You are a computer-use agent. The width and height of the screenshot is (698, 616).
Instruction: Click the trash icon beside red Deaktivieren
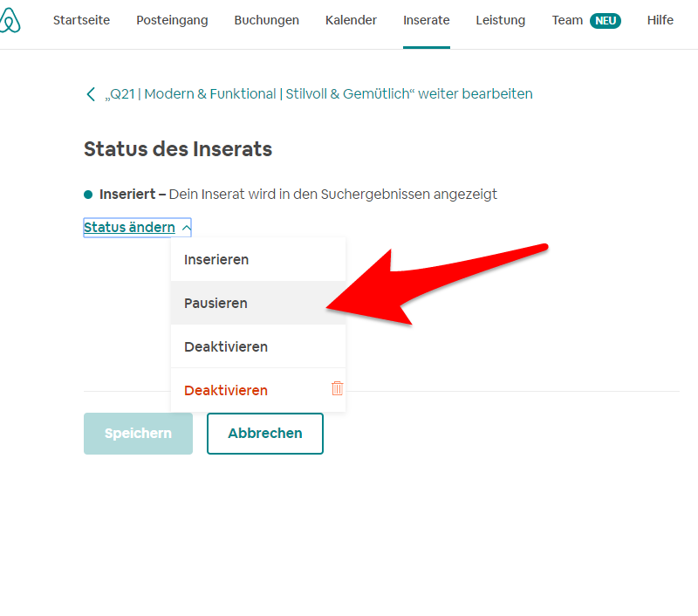[337, 390]
